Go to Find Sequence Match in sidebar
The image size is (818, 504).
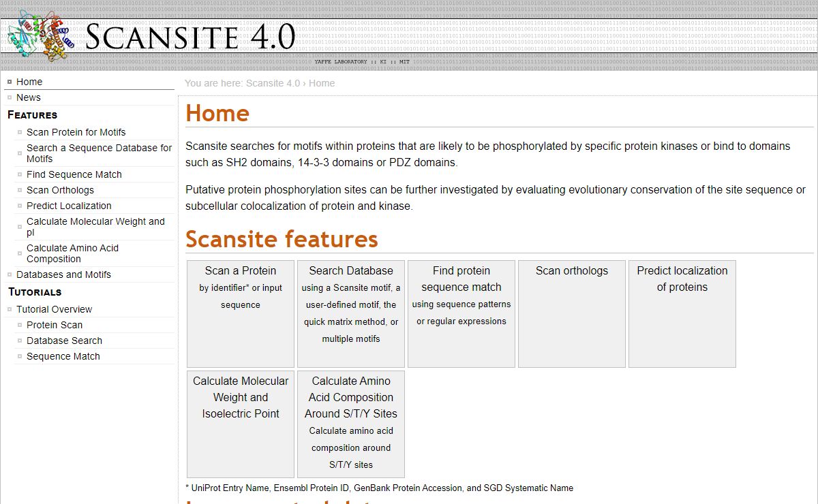74,174
